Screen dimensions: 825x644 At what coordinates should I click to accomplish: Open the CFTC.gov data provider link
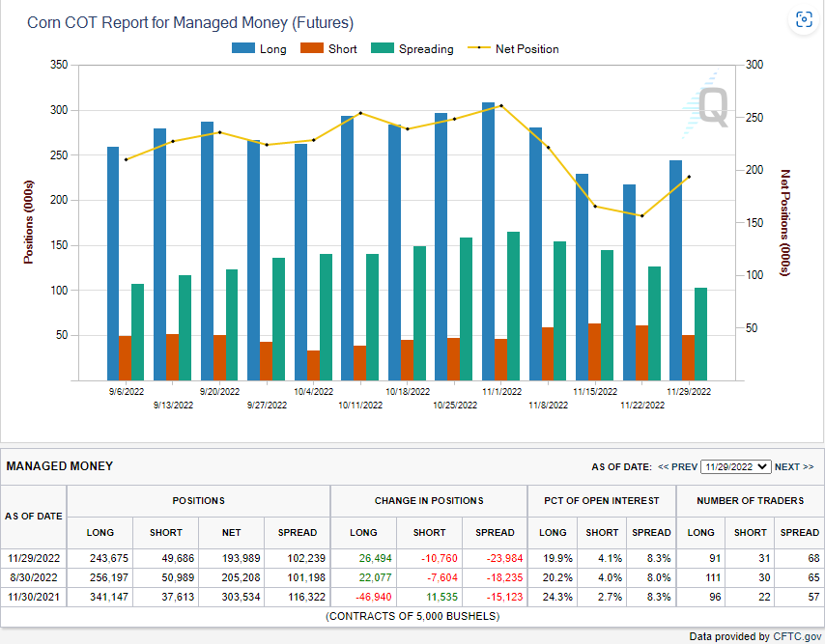point(797,636)
